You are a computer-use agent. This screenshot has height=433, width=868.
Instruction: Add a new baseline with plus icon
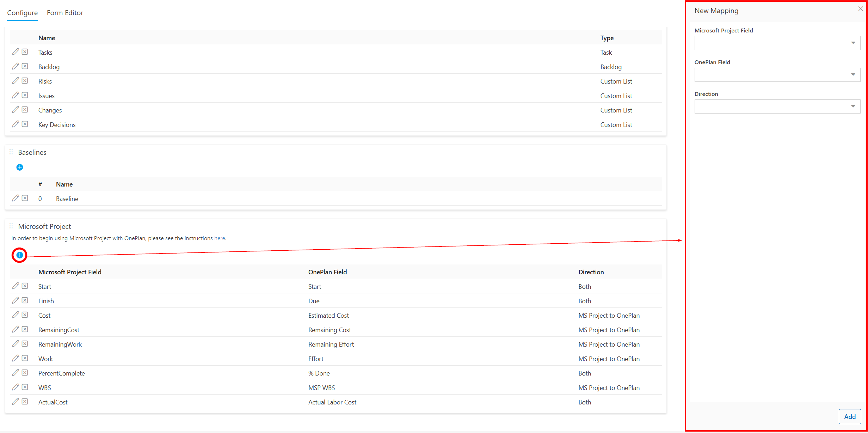pyautogui.click(x=20, y=167)
